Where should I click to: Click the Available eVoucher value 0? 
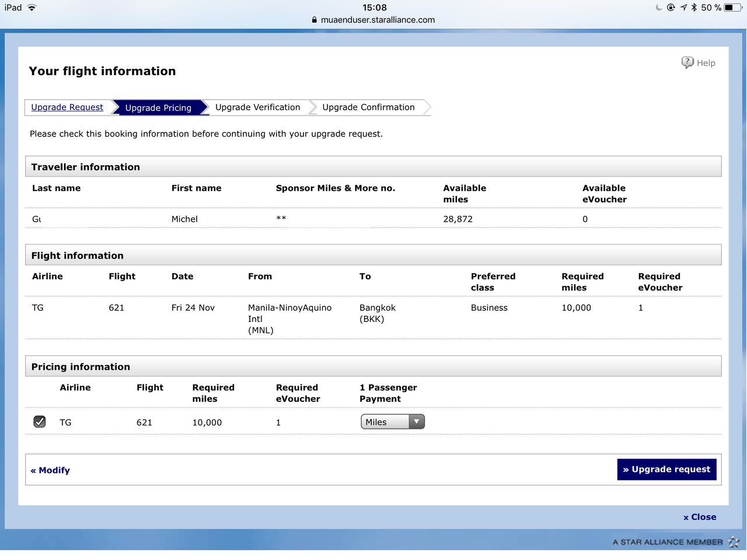(x=585, y=219)
